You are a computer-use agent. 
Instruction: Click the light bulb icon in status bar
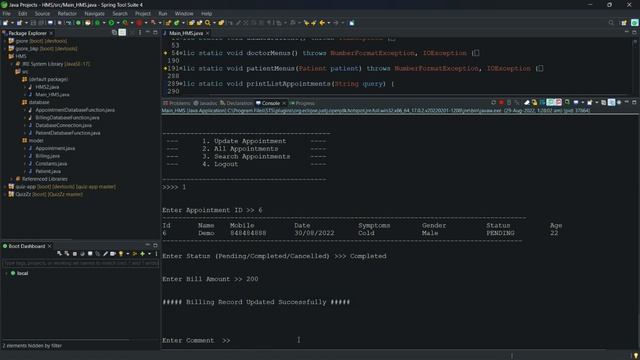tap(635, 356)
